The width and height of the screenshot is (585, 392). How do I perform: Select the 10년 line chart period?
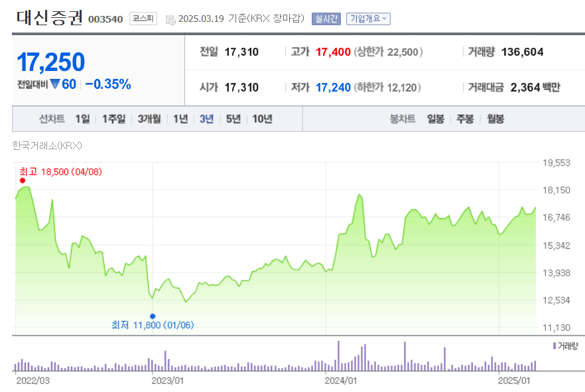click(x=262, y=119)
